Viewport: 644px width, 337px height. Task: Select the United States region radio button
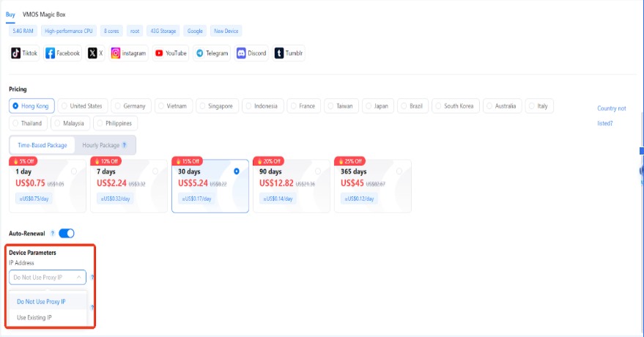pos(64,106)
